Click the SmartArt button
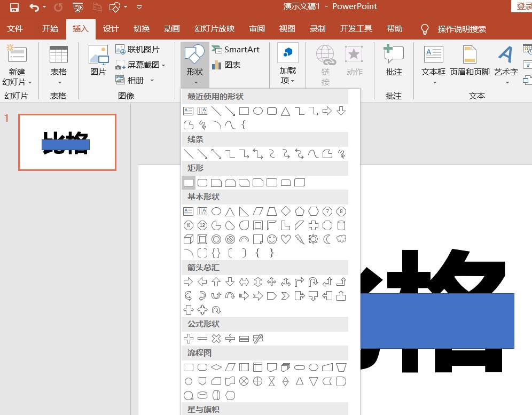The width and height of the screenshot is (532, 415). tap(236, 50)
